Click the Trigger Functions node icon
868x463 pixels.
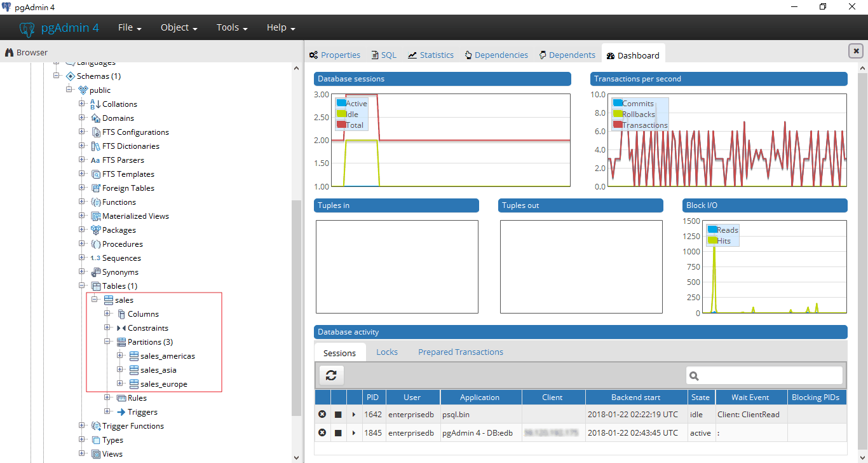[96, 426]
